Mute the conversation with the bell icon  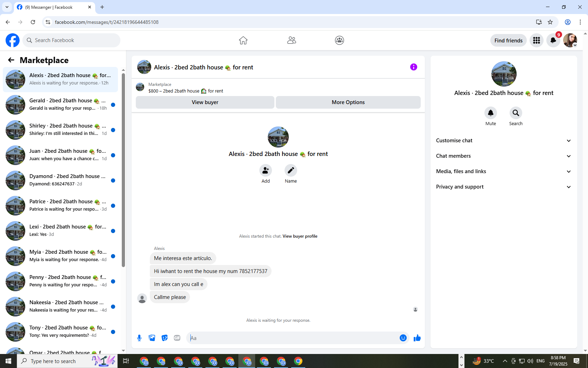pyautogui.click(x=491, y=113)
